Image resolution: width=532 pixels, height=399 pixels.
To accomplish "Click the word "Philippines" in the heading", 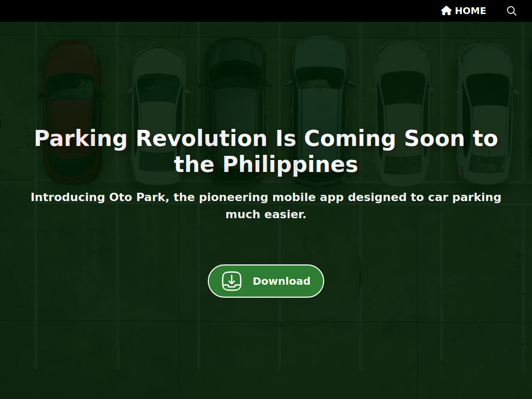I will 290,165.
